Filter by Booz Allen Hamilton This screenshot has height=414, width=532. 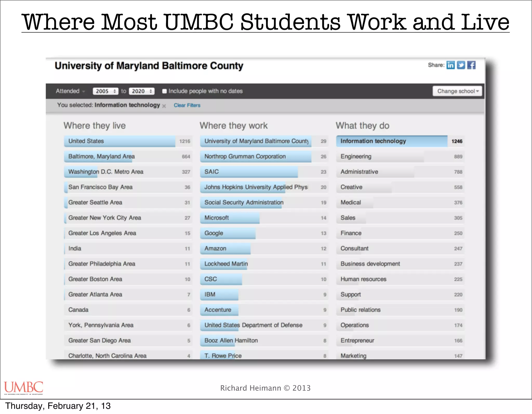tap(264, 340)
